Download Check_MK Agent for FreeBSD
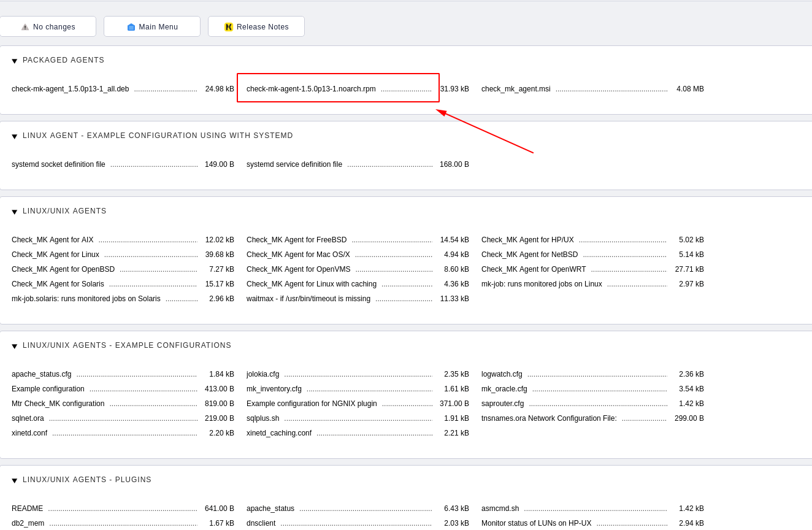The height and width of the screenshot is (530, 812). (x=296, y=240)
